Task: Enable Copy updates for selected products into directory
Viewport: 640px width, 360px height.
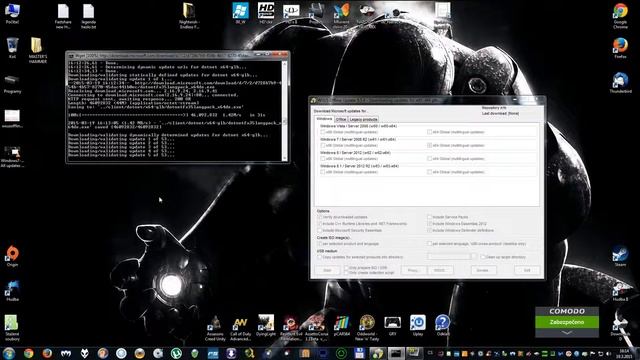Action: coord(320,257)
